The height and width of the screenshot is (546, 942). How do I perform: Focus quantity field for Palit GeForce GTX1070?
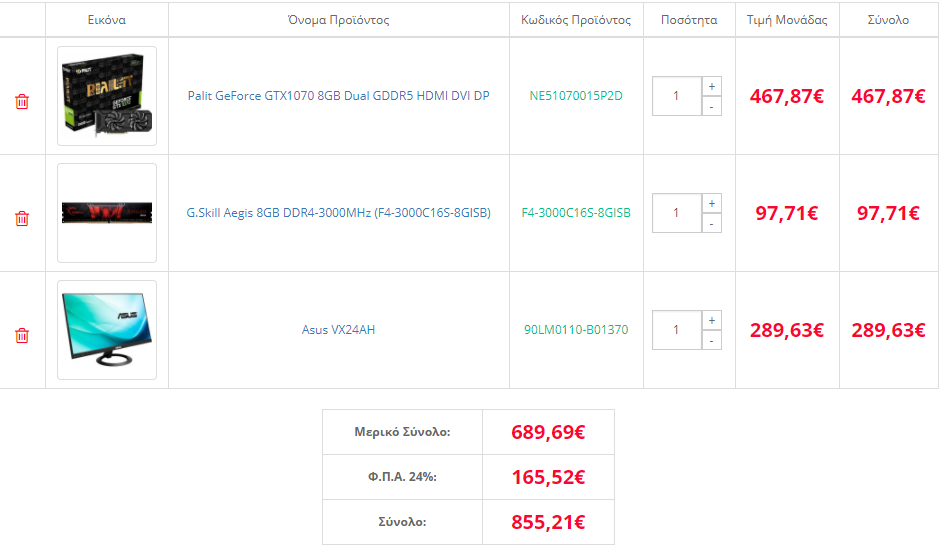point(677,96)
